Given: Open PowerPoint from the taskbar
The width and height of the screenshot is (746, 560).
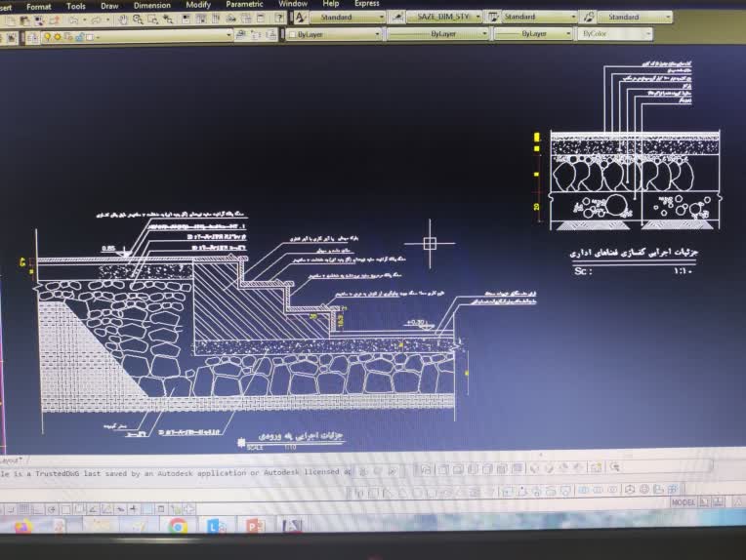Looking at the screenshot, I should pos(255,526).
